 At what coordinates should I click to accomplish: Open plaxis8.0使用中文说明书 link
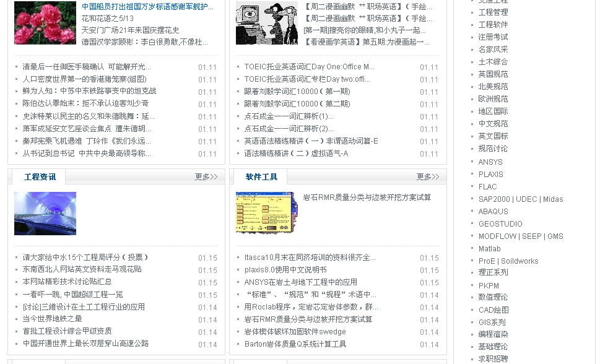(x=285, y=270)
